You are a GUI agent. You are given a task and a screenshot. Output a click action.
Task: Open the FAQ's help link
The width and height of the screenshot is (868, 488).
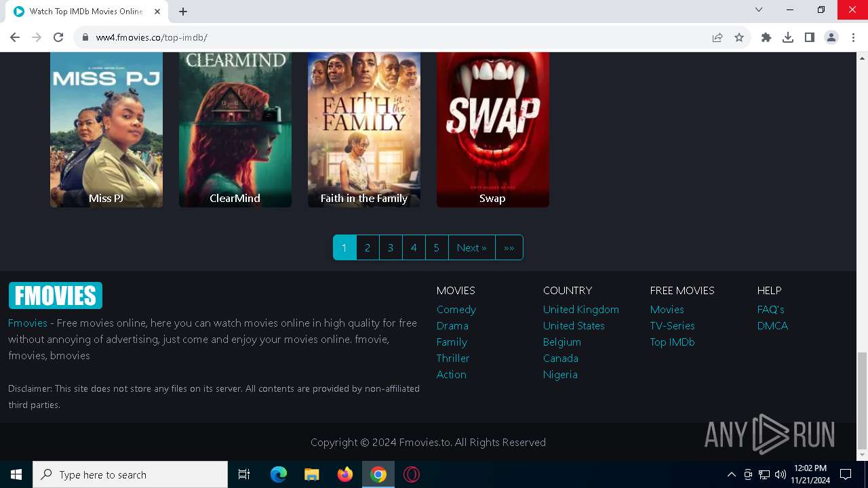pos(771,309)
